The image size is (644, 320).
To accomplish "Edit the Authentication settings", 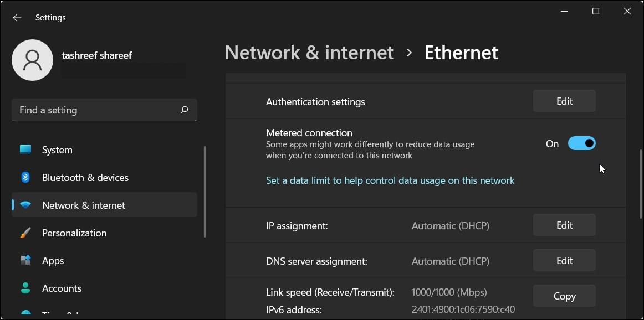I will (x=564, y=101).
